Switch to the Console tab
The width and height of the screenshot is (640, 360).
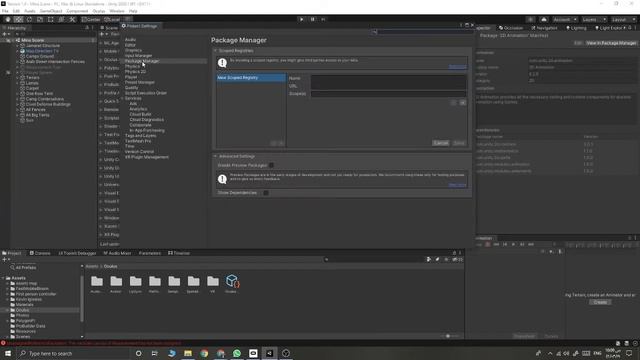coord(40,253)
